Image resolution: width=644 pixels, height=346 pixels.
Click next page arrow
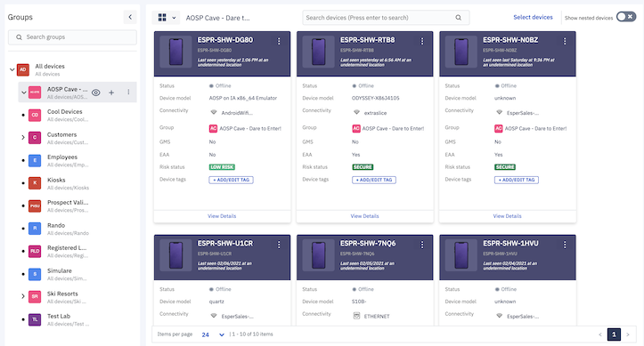pyautogui.click(x=628, y=334)
